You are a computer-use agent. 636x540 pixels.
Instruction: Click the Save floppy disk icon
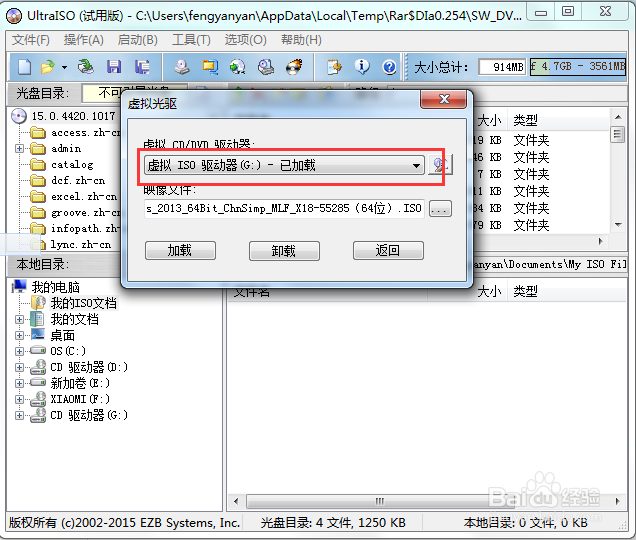[x=114, y=67]
